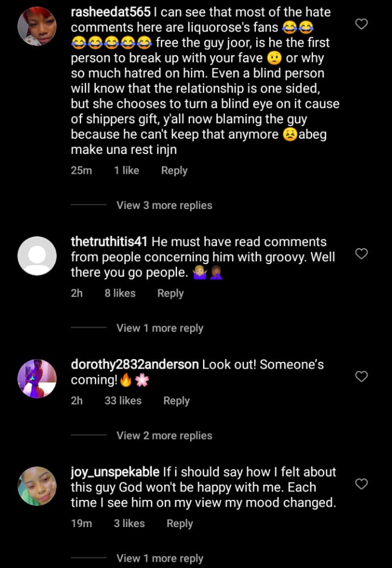The width and height of the screenshot is (392, 568).
Task: Open joy_unspekable's profile picture
Action: (x=37, y=486)
